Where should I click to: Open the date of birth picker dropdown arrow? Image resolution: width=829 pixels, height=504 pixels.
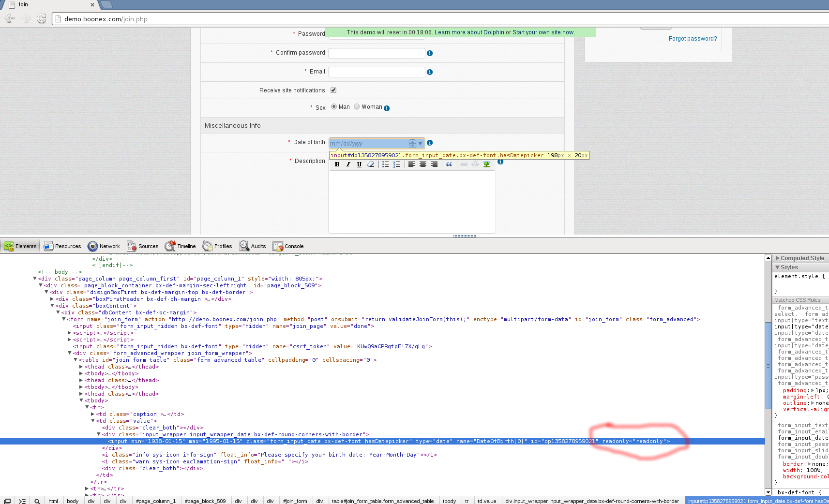click(420, 144)
